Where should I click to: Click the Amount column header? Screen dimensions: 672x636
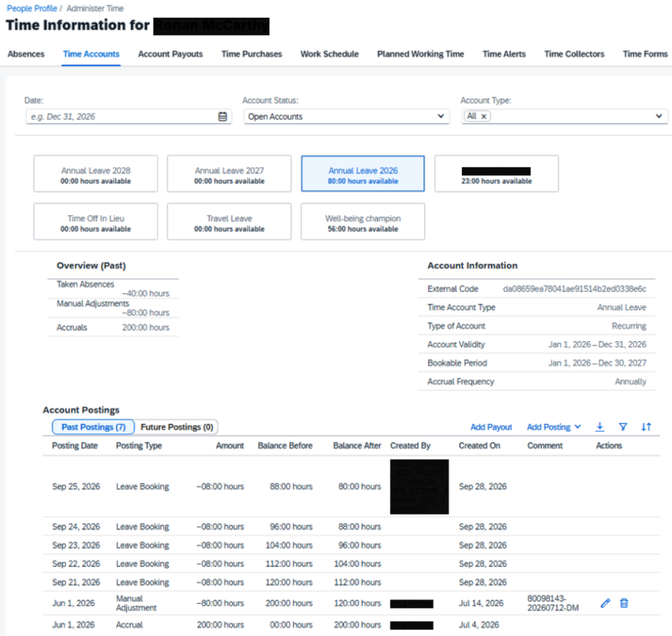click(230, 446)
